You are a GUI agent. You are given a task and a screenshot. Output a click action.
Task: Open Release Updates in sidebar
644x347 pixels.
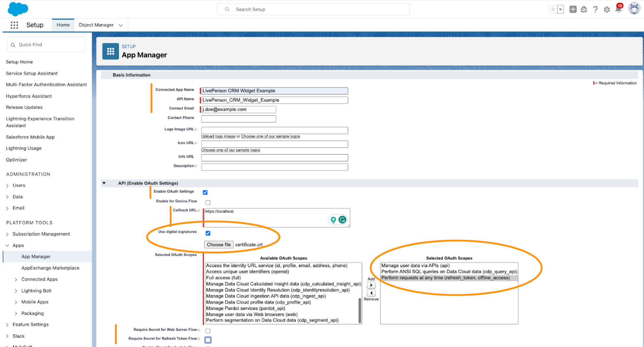(x=24, y=107)
